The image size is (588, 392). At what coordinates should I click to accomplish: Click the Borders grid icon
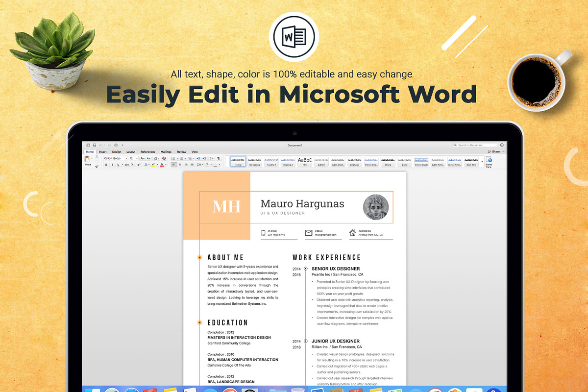[215, 165]
